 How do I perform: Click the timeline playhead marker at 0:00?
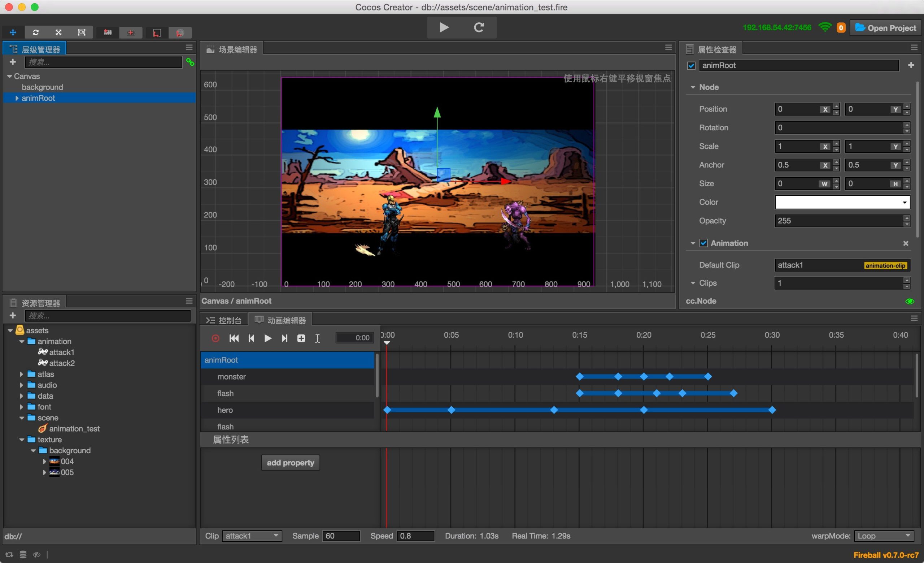pyautogui.click(x=387, y=342)
